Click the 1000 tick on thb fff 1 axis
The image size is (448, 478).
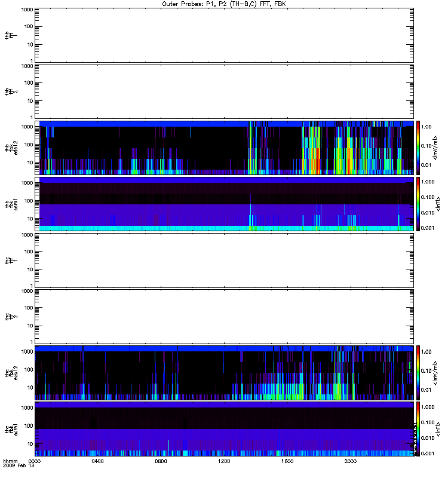(x=27, y=10)
